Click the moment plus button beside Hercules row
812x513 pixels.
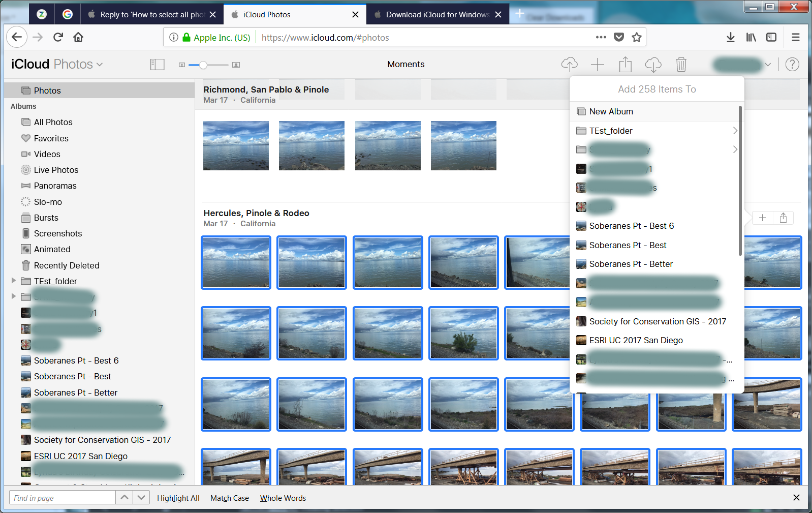762,218
